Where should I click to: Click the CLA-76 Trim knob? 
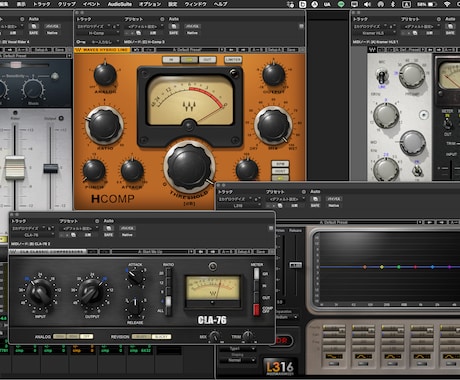coord(248,336)
